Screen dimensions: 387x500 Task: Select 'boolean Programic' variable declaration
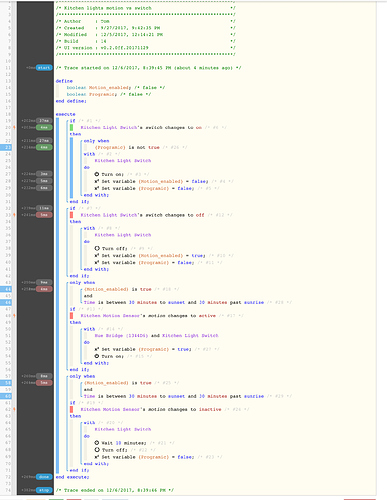pos(92,94)
